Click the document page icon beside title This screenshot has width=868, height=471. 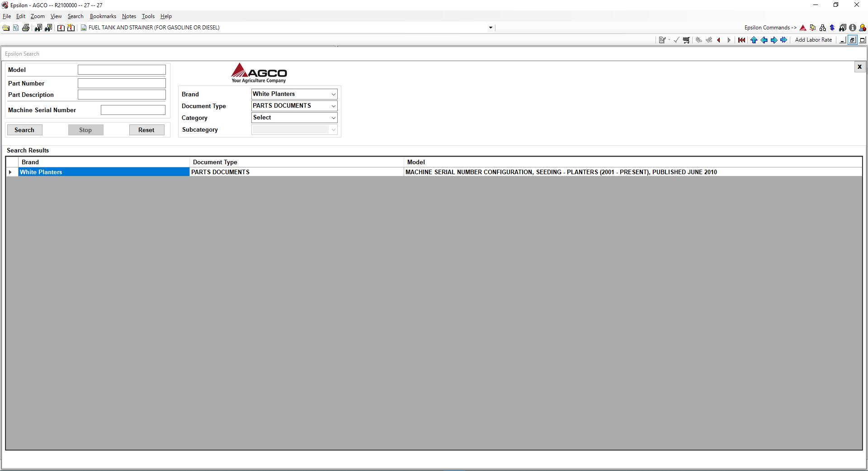pos(84,28)
